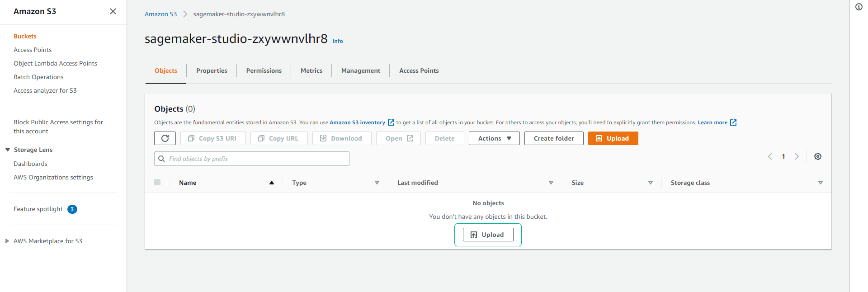Expand AWS Marketplace for S3 section

coord(7,241)
